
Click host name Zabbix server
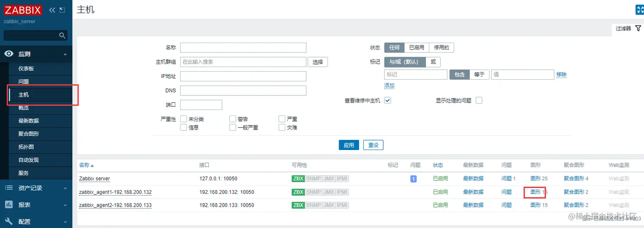95,179
